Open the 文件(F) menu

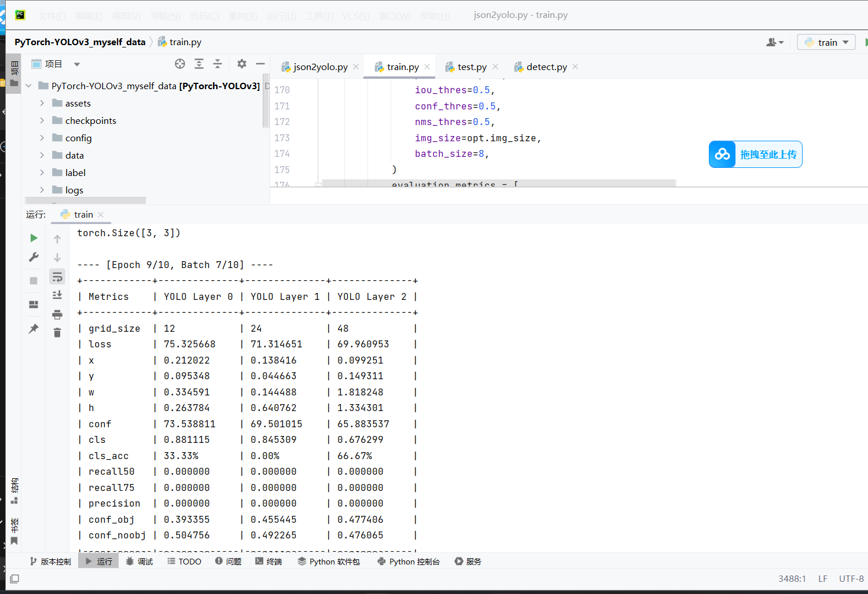pos(52,16)
